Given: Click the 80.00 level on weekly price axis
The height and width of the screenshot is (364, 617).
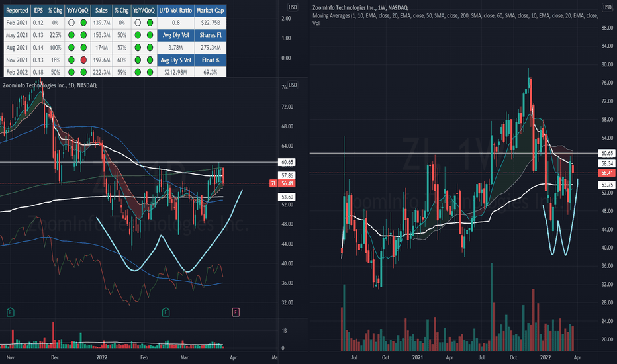Looking at the screenshot, I should (x=607, y=64).
